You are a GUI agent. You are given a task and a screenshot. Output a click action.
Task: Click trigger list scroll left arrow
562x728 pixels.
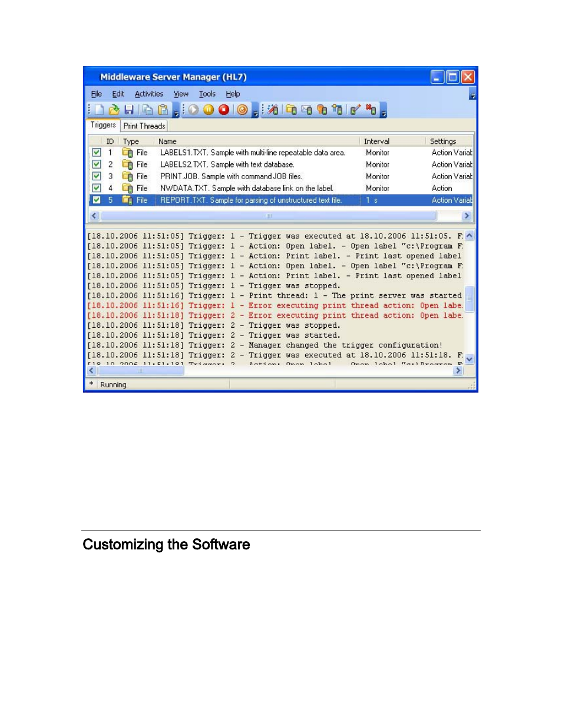94,216
